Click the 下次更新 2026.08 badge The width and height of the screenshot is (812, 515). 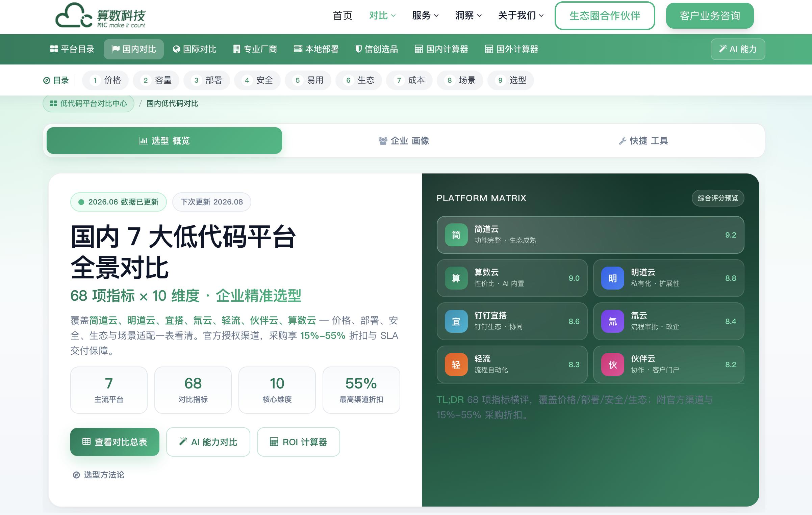coord(212,202)
